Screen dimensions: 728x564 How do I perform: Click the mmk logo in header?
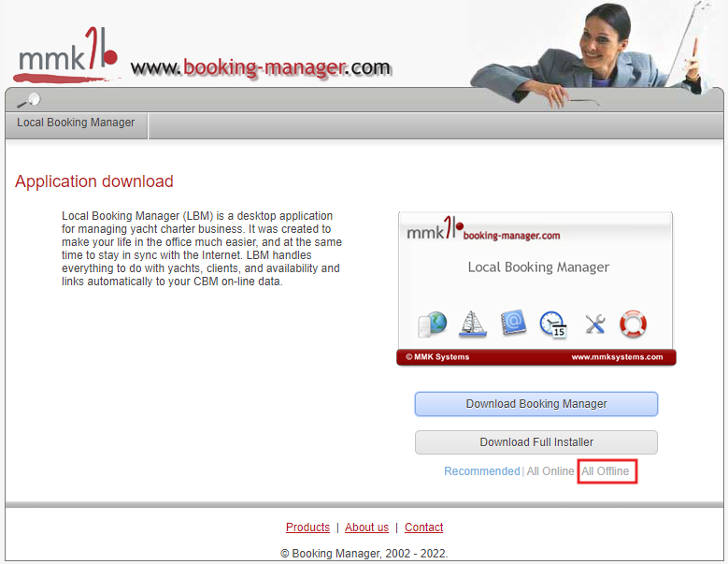[x=66, y=55]
